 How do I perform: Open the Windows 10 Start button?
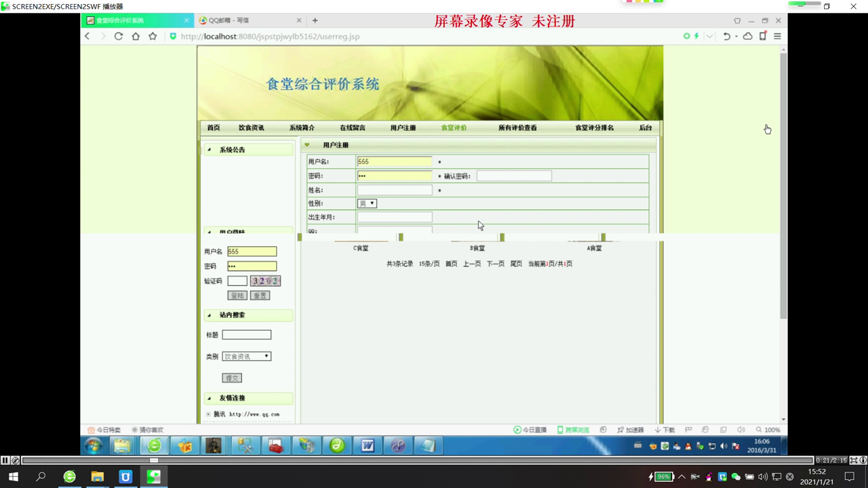[14, 476]
